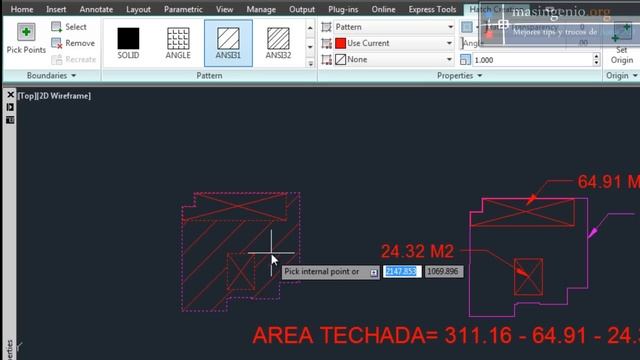
Task: Open the Layout ribbon tab
Action: (138, 9)
